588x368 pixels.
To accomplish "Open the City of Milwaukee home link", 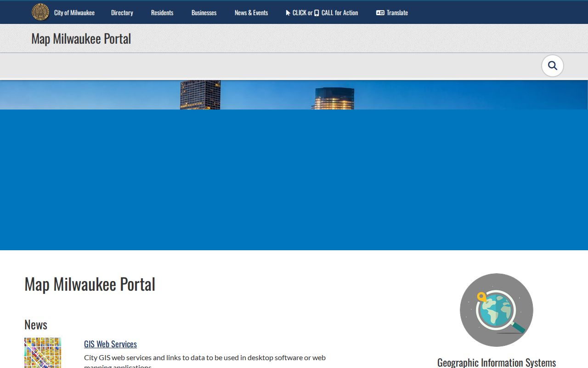I will (74, 13).
